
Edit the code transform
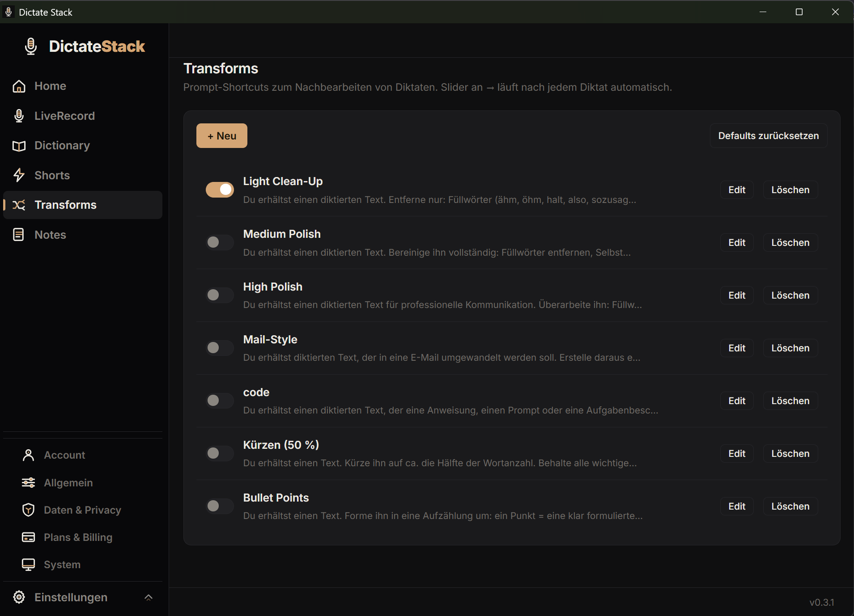pos(737,401)
